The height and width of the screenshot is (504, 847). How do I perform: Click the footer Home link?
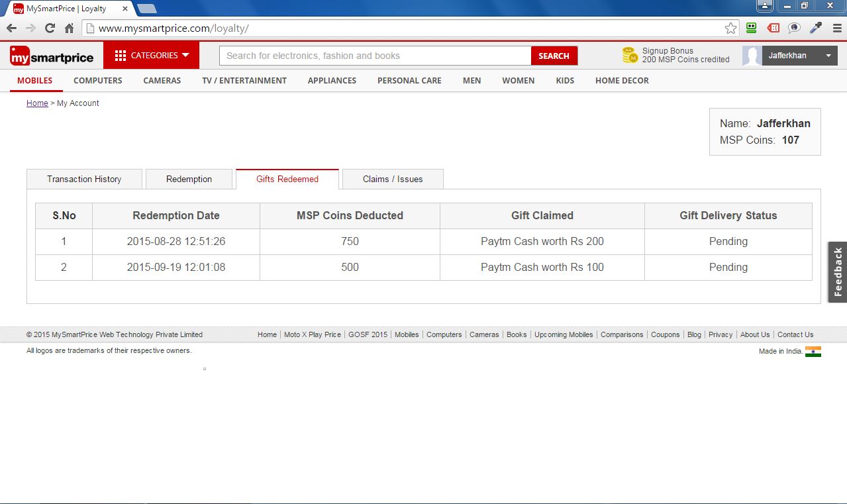[x=267, y=334]
